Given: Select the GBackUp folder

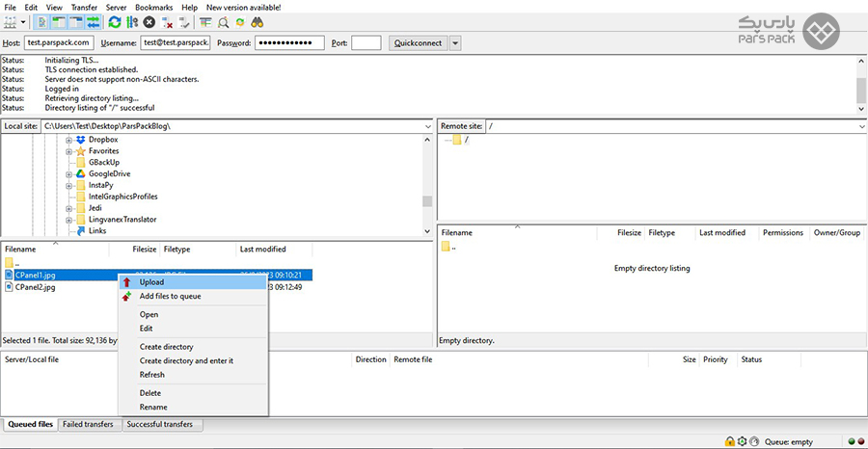Looking at the screenshot, I should tap(103, 163).
